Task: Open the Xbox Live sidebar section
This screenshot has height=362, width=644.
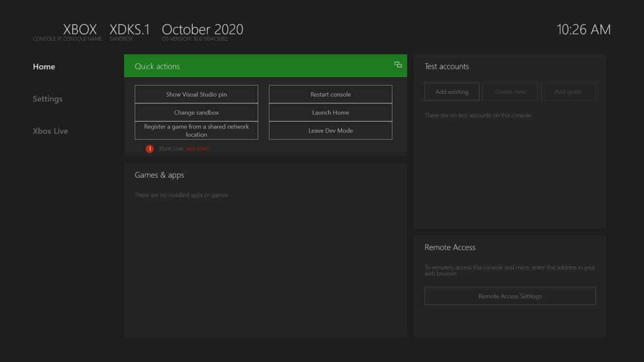Action: tap(50, 131)
